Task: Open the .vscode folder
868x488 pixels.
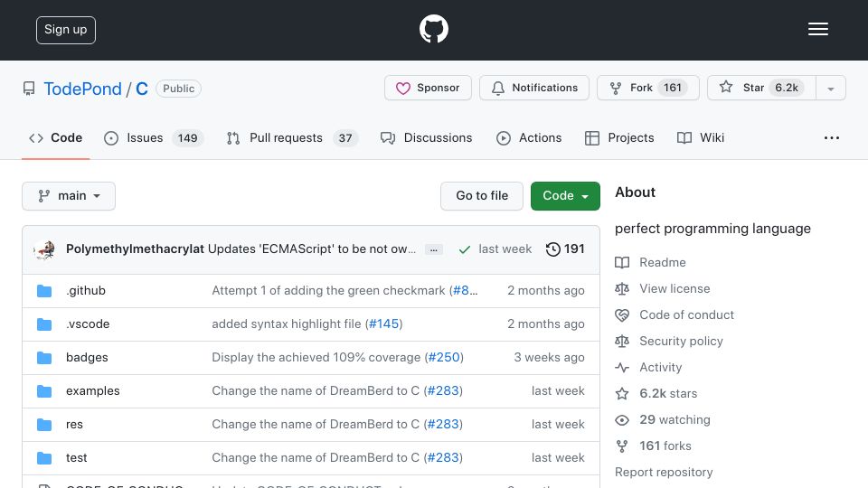Action: pyautogui.click(x=88, y=324)
